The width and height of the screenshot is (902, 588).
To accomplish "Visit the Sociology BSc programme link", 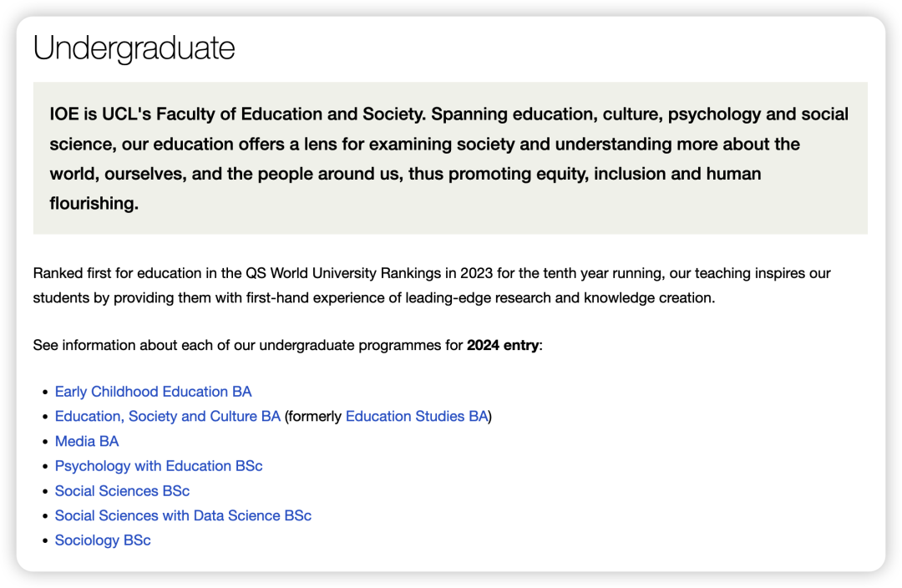I will [x=103, y=540].
